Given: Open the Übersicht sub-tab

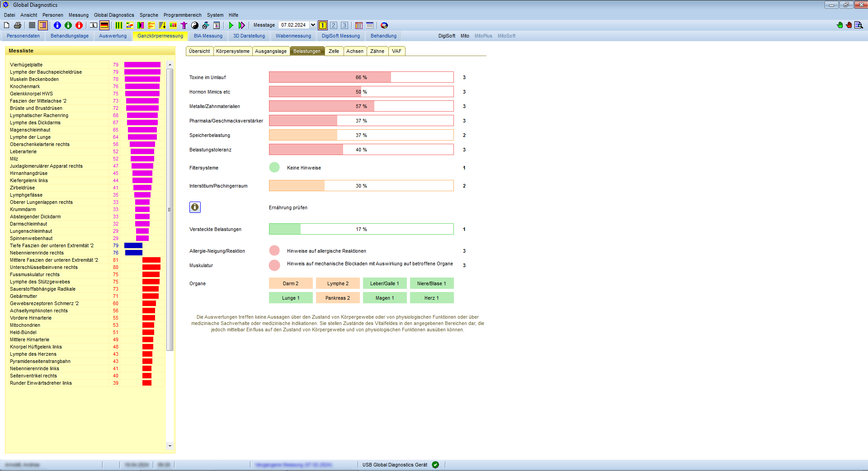Looking at the screenshot, I should [199, 51].
